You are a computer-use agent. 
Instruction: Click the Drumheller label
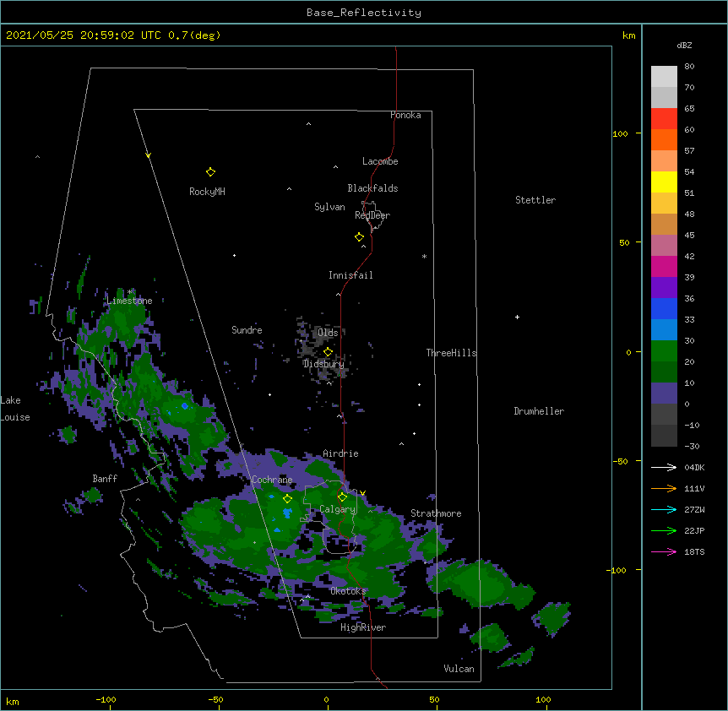click(539, 411)
